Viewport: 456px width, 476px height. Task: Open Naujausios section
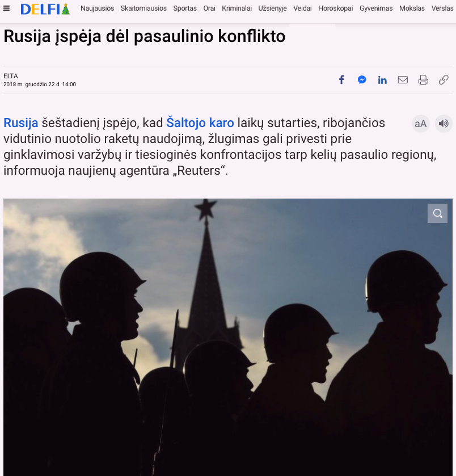pos(98,9)
